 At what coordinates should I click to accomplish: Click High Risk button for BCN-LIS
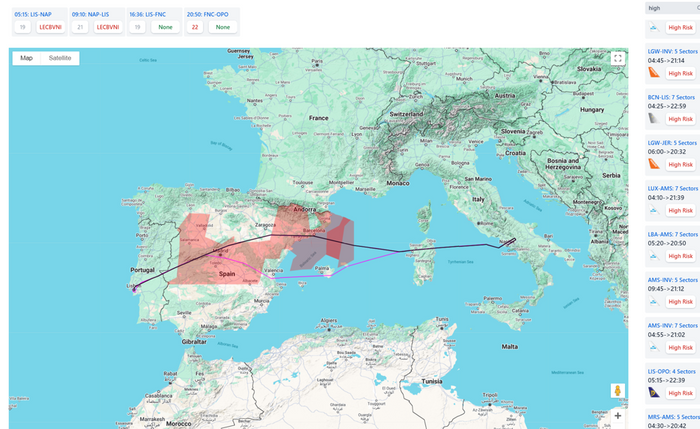click(681, 119)
